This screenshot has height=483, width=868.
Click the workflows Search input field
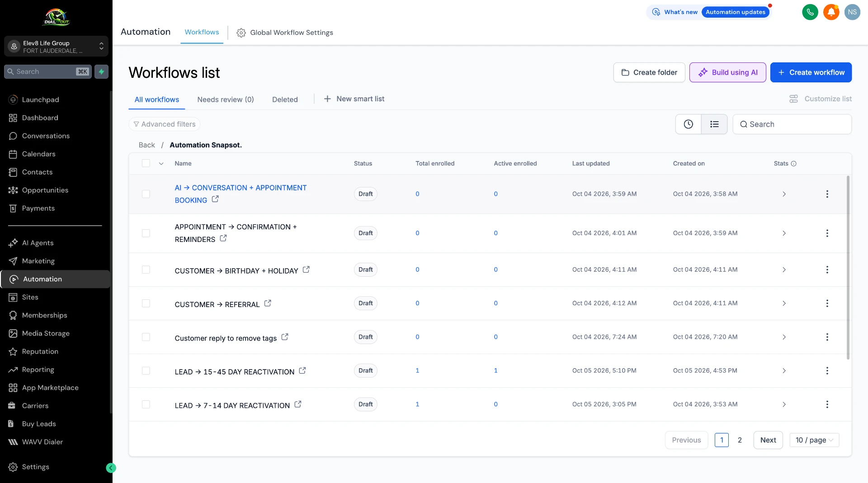pos(792,124)
